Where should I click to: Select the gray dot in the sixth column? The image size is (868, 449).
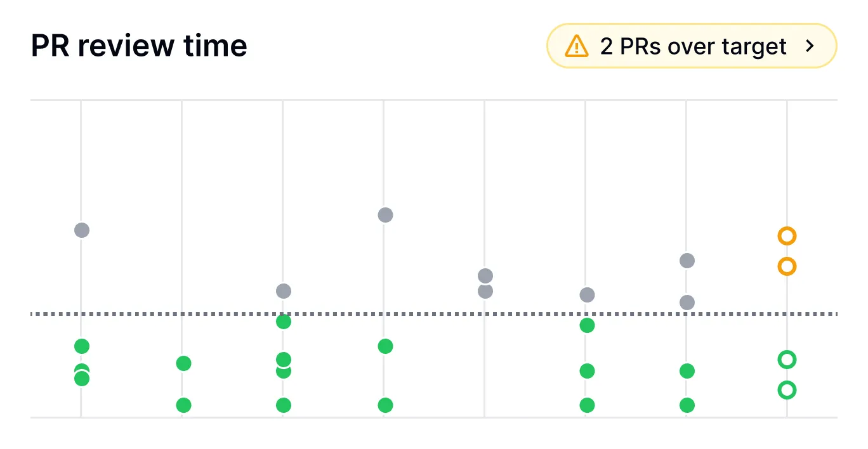(x=588, y=295)
